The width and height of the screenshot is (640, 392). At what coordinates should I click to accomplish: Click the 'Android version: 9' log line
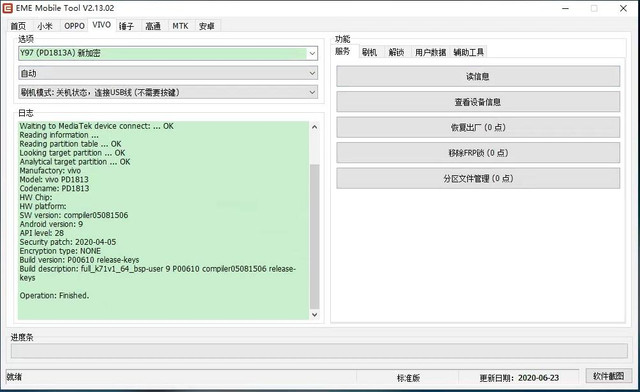[x=51, y=224]
